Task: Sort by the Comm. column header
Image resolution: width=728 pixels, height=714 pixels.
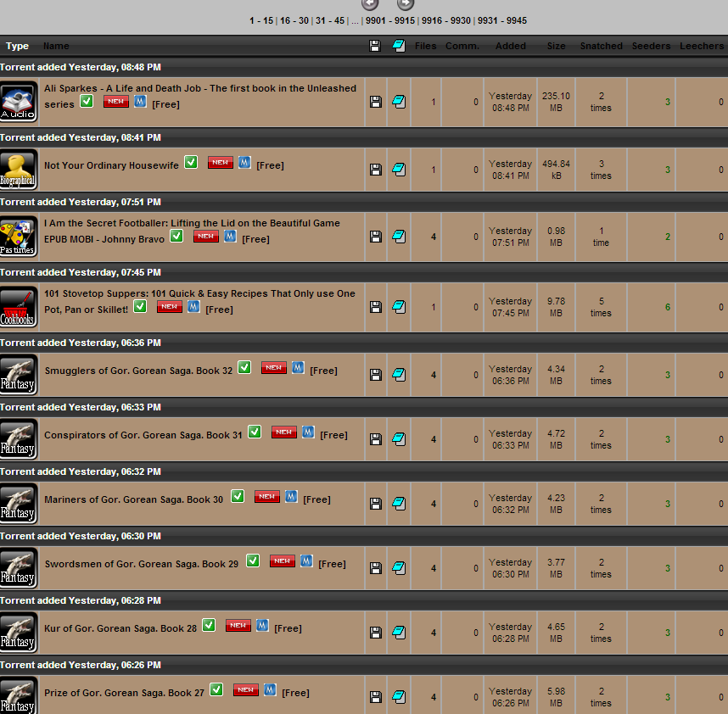Action: pyautogui.click(x=462, y=46)
